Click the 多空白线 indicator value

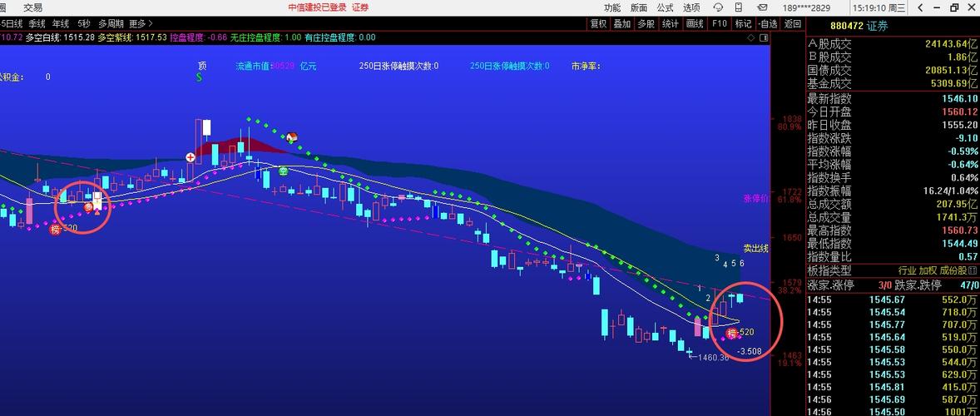point(59,37)
